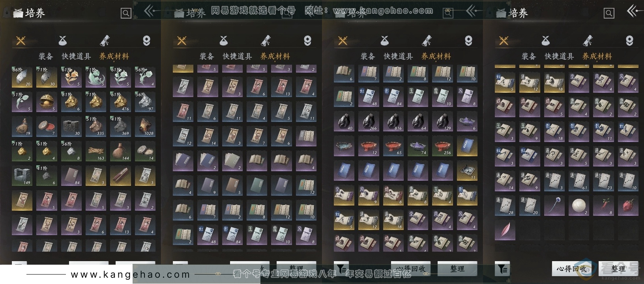Click 整理 button in fourth panel
644x284 pixels.
click(618, 269)
